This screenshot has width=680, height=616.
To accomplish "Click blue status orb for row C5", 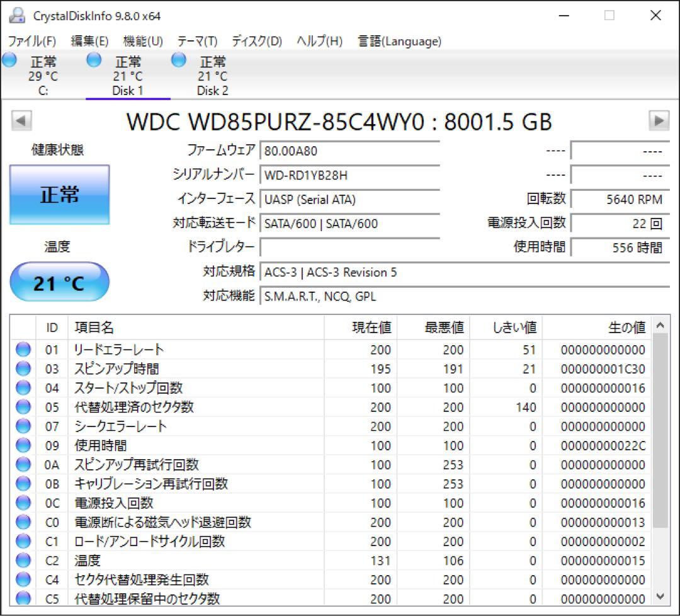I will click(x=23, y=598).
